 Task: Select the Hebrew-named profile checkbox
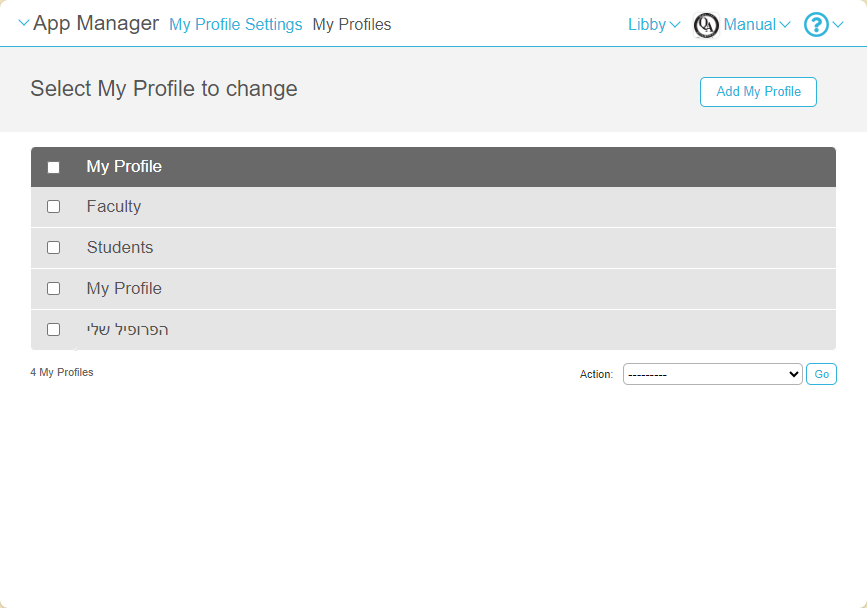click(54, 330)
